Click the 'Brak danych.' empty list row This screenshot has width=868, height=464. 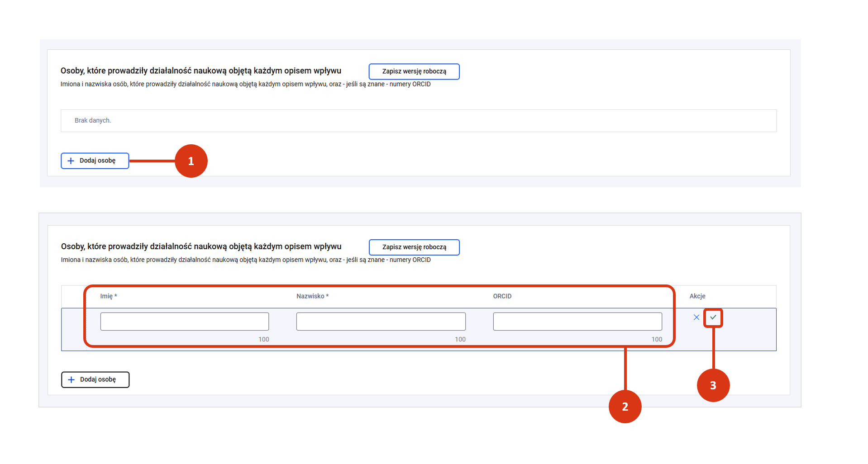93,121
